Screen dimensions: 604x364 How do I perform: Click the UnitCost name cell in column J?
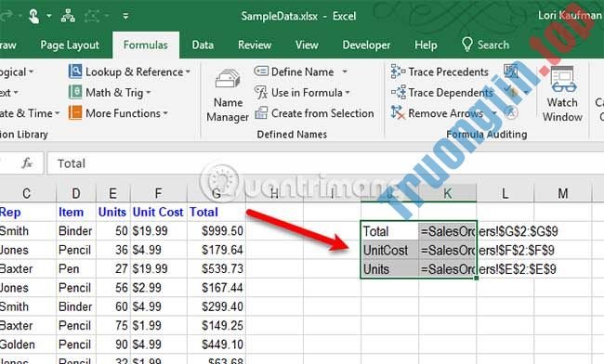(x=390, y=250)
